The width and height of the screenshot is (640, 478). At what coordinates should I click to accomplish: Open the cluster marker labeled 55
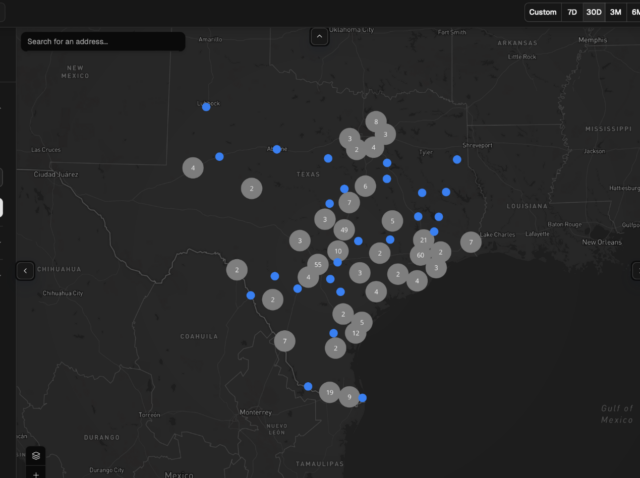pyautogui.click(x=318, y=265)
